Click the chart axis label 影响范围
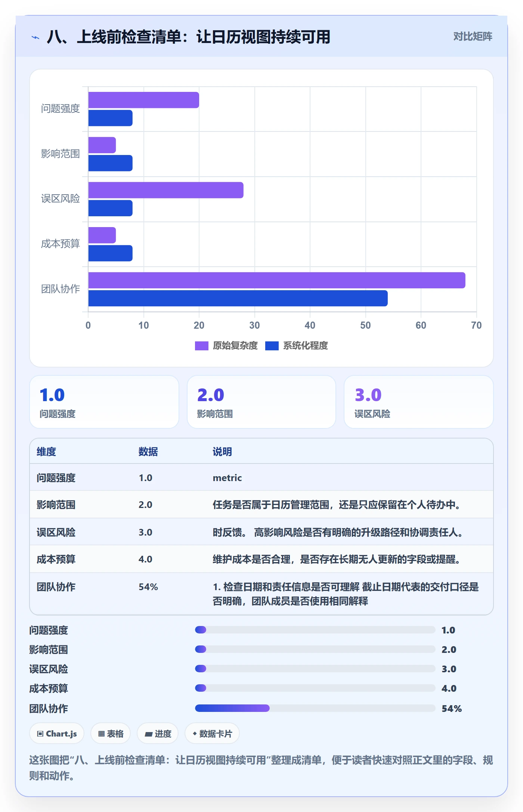Image resolution: width=523 pixels, height=812 pixels. 61,154
